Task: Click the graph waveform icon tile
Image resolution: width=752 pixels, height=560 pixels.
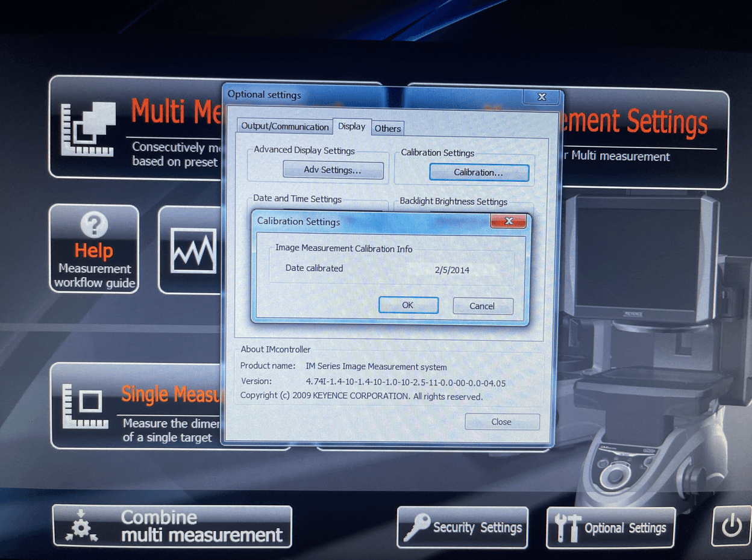Action: (193, 250)
